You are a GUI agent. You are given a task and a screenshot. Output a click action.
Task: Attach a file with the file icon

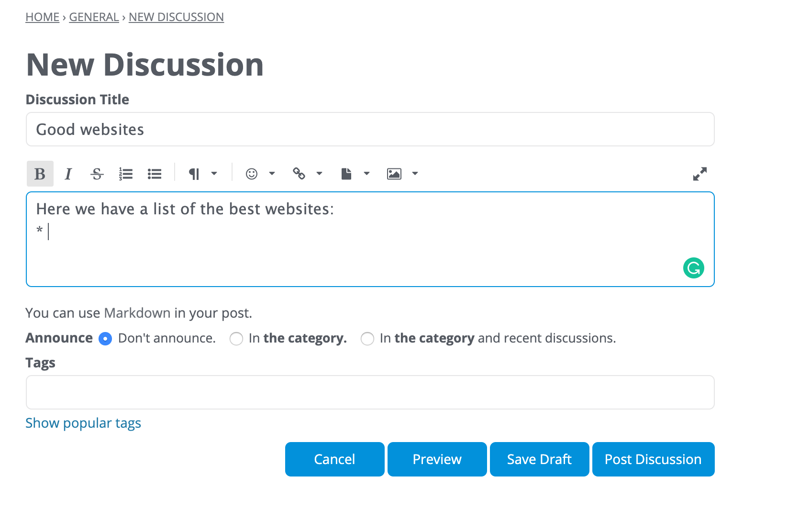click(x=347, y=174)
